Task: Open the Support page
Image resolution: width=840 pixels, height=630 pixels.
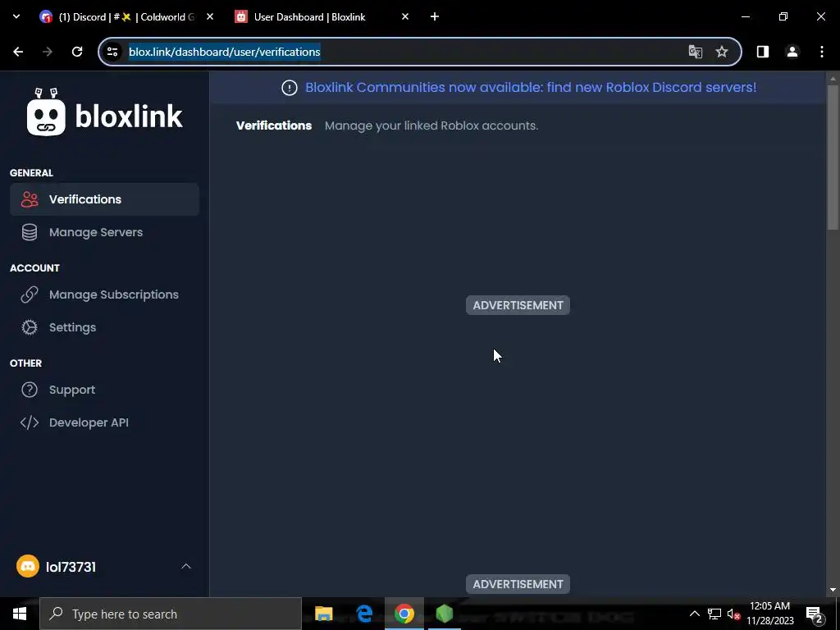Action: click(x=104, y=390)
